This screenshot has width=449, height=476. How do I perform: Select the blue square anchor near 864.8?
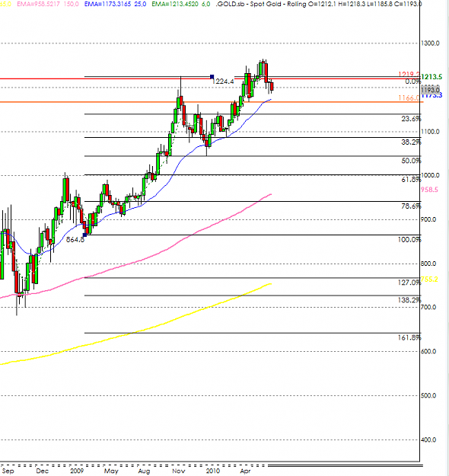click(84, 235)
